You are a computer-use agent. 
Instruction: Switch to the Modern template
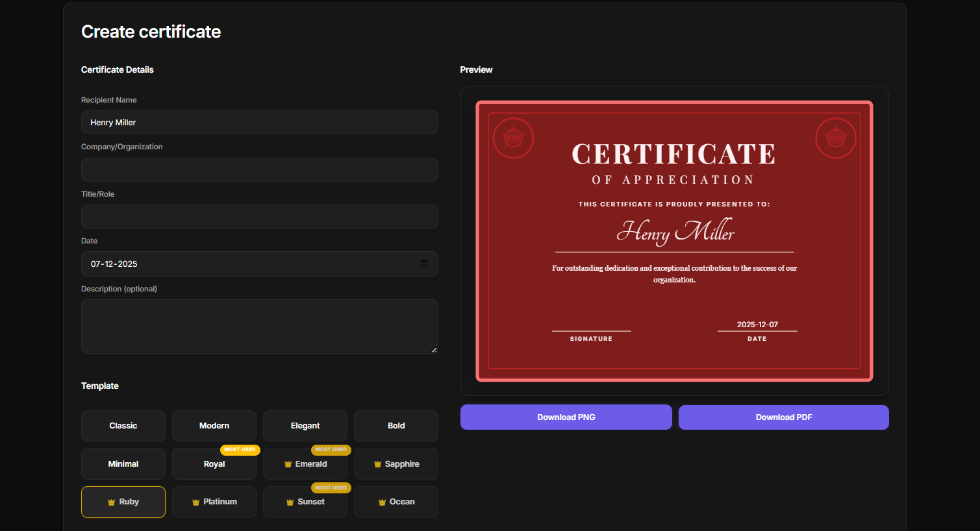pyautogui.click(x=214, y=425)
